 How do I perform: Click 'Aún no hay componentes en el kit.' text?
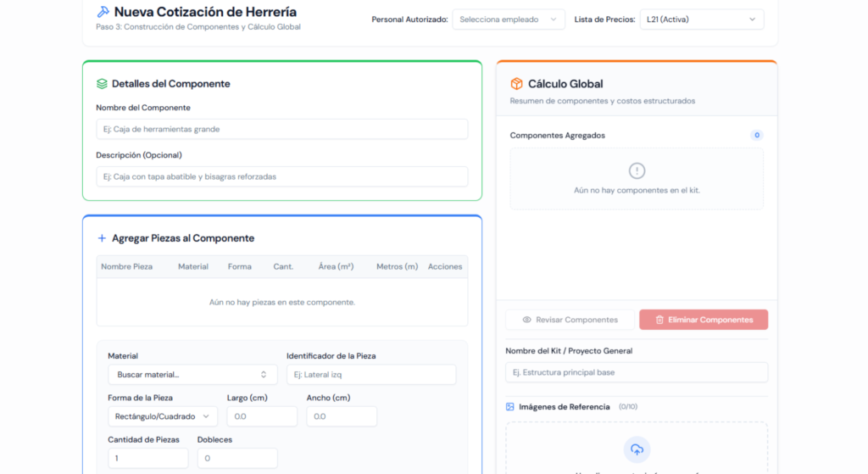coord(637,190)
